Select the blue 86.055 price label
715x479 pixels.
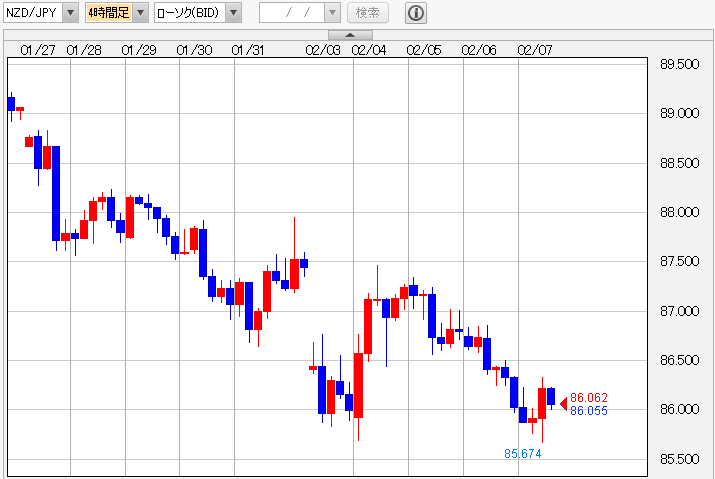click(x=588, y=410)
